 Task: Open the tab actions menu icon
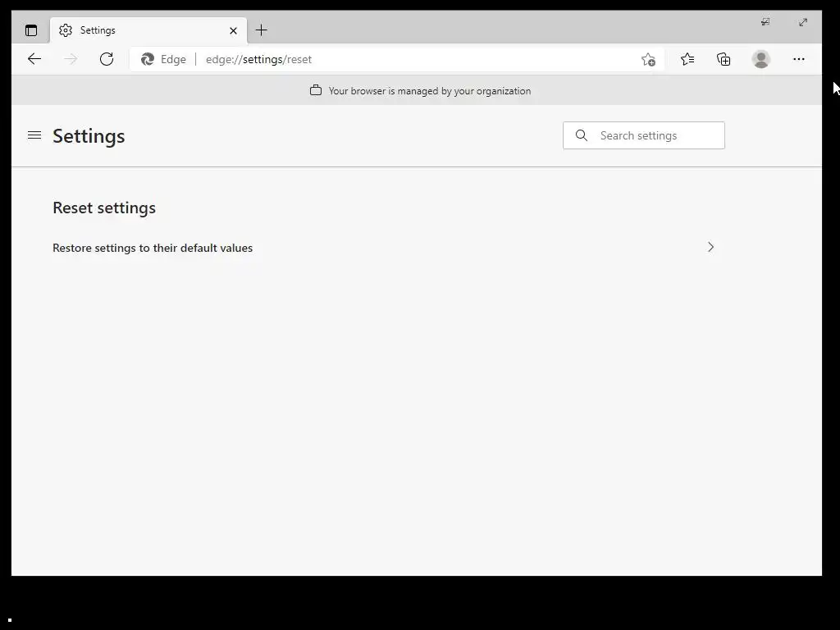[x=31, y=30]
